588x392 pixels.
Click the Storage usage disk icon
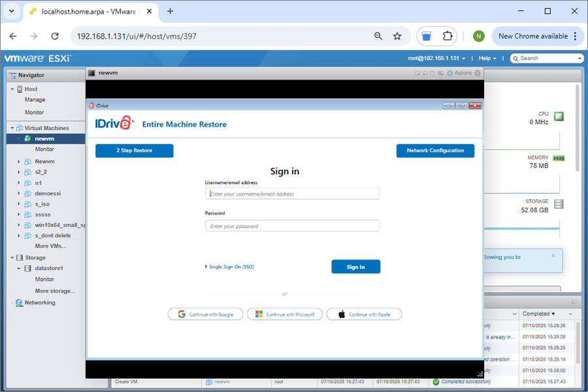tap(559, 204)
